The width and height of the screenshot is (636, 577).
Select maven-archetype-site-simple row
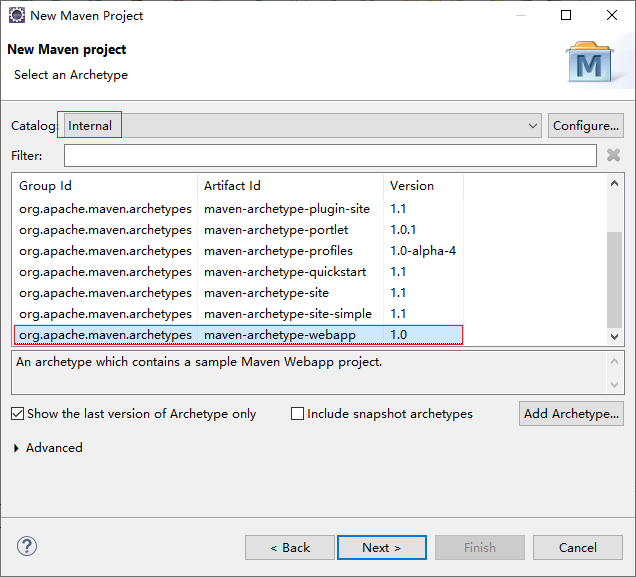pos(238,314)
